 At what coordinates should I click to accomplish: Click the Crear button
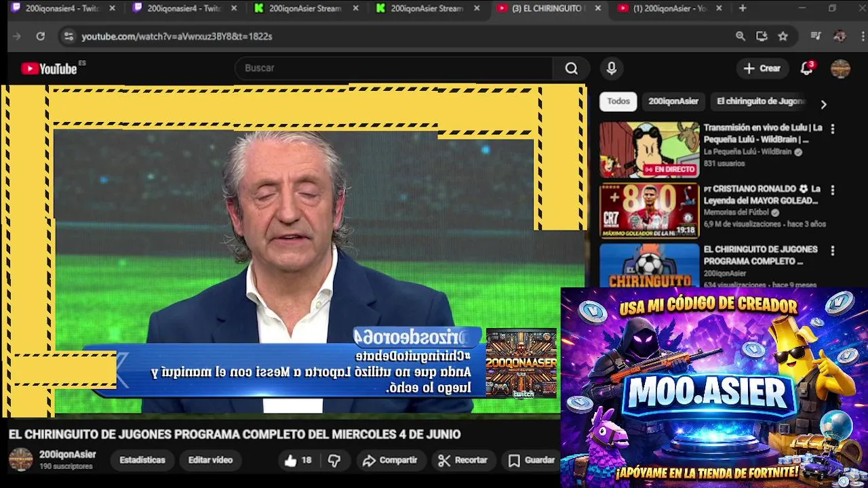pyautogui.click(x=762, y=68)
